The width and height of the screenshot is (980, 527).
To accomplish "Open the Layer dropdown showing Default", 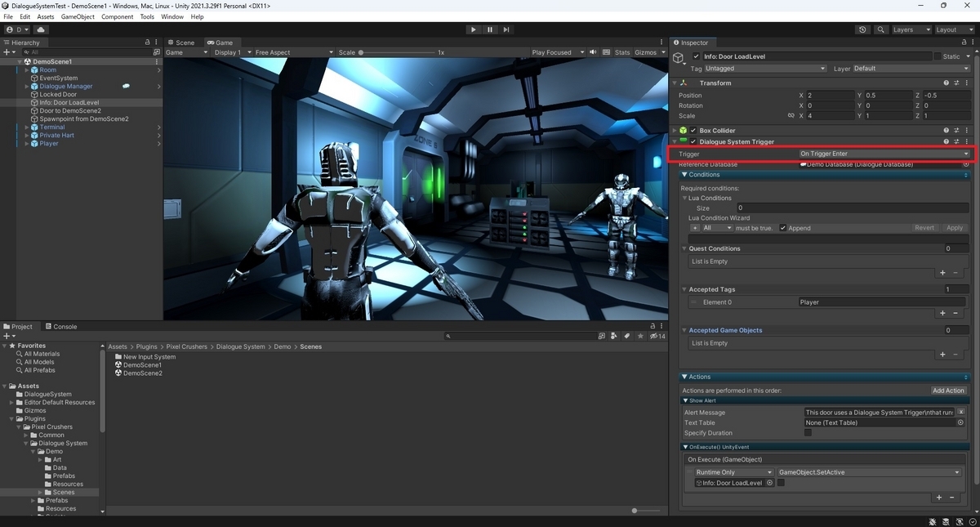I will [911, 69].
